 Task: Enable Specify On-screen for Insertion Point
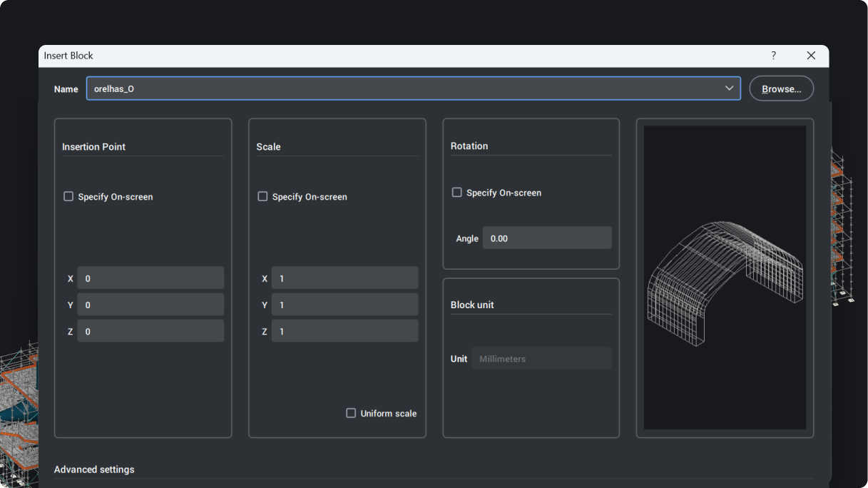(x=68, y=195)
